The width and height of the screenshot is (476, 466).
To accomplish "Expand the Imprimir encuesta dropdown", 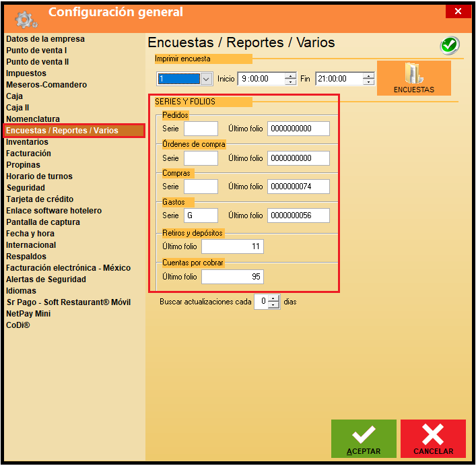I will click(206, 79).
